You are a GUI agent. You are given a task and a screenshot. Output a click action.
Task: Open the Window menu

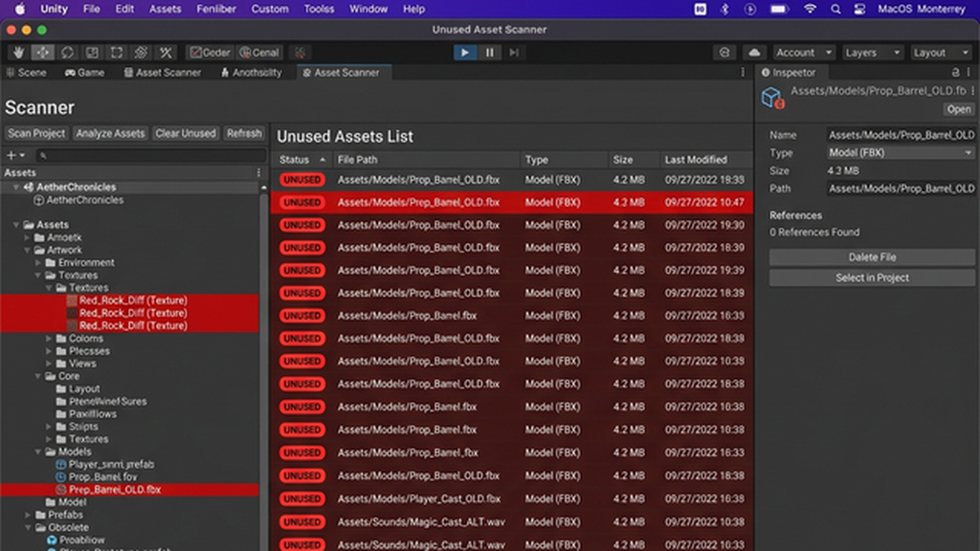(x=368, y=10)
